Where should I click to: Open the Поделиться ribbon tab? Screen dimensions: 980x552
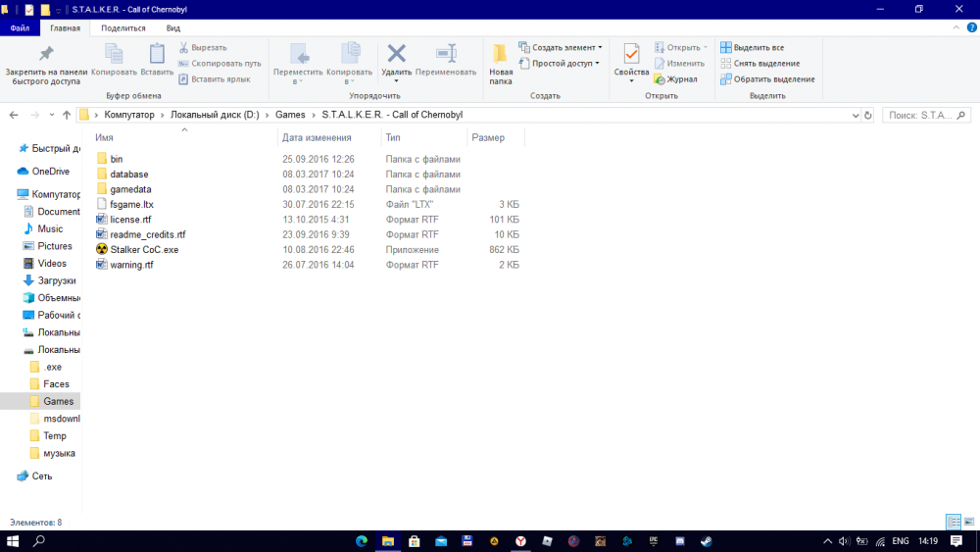tap(123, 28)
